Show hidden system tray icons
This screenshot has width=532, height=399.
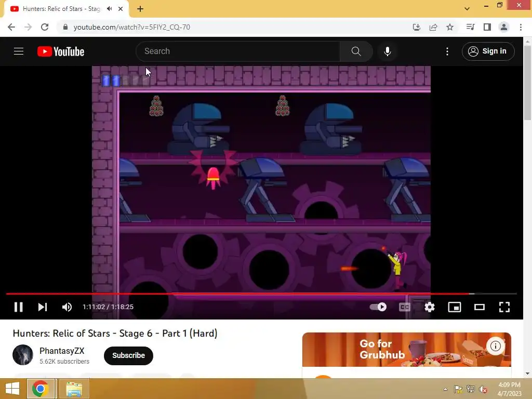tap(445, 389)
